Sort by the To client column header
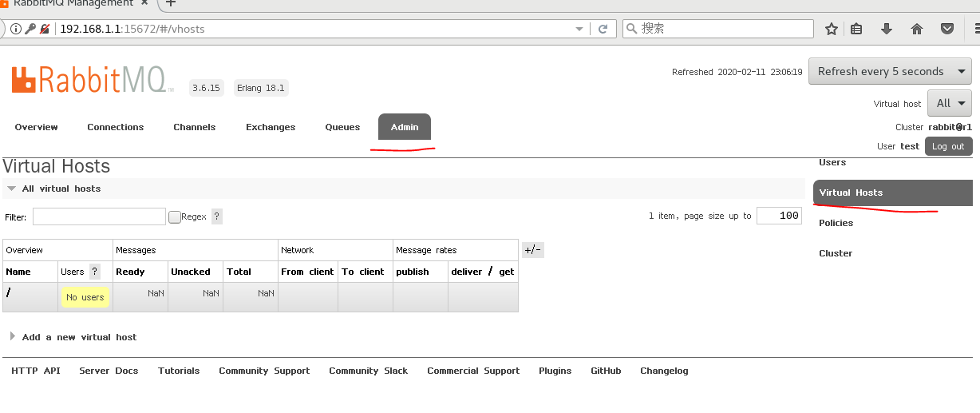The height and width of the screenshot is (413, 980). point(363,272)
